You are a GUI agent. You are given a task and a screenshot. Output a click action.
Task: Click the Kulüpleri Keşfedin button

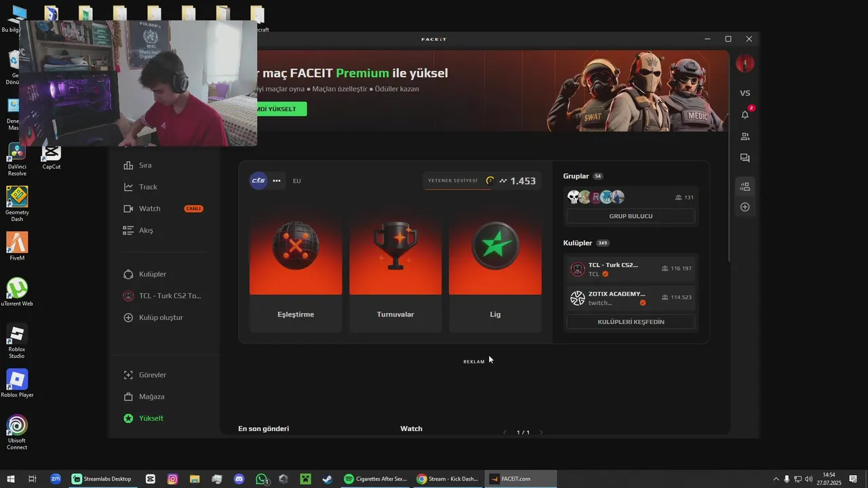[x=631, y=322]
